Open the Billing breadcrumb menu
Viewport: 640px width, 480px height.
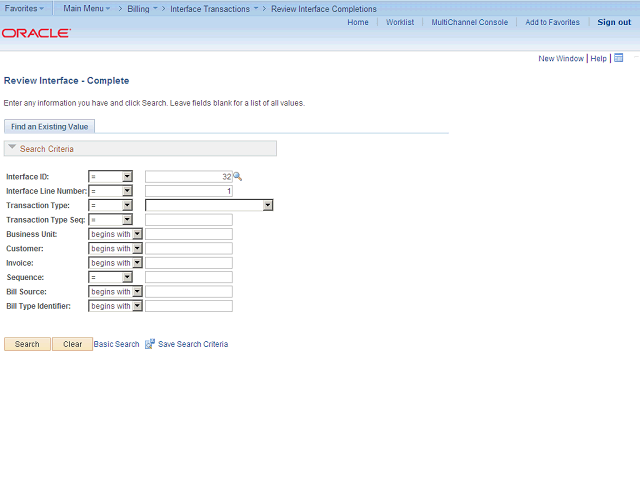click(142, 9)
